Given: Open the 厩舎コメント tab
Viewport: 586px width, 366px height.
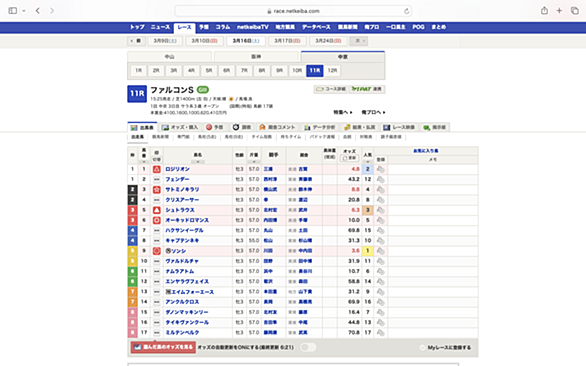Looking at the screenshot, I should 277,127.
